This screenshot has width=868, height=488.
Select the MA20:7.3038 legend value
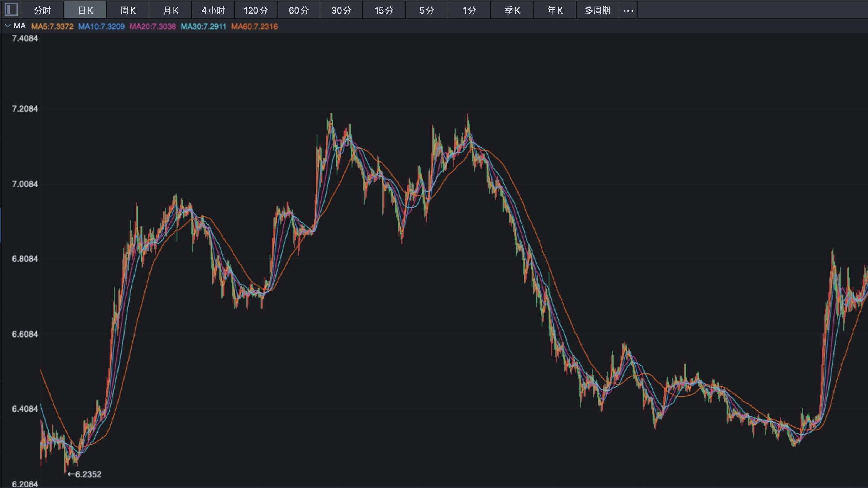click(153, 26)
